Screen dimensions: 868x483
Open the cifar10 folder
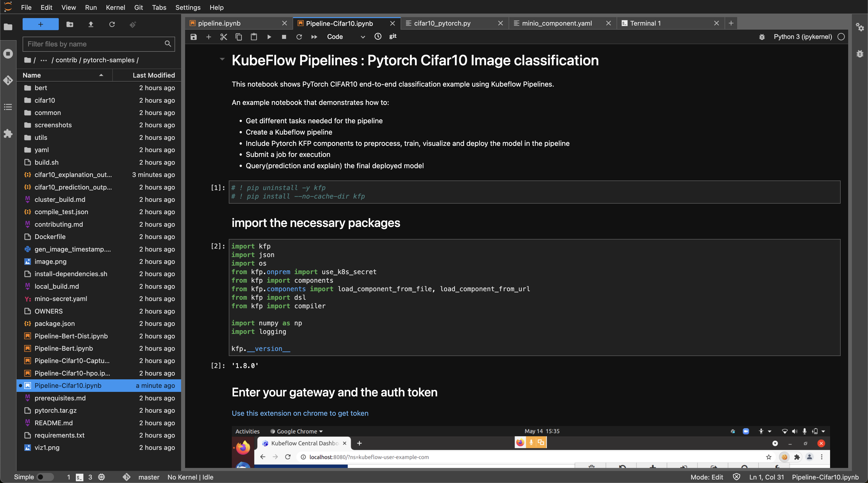tap(99, 100)
